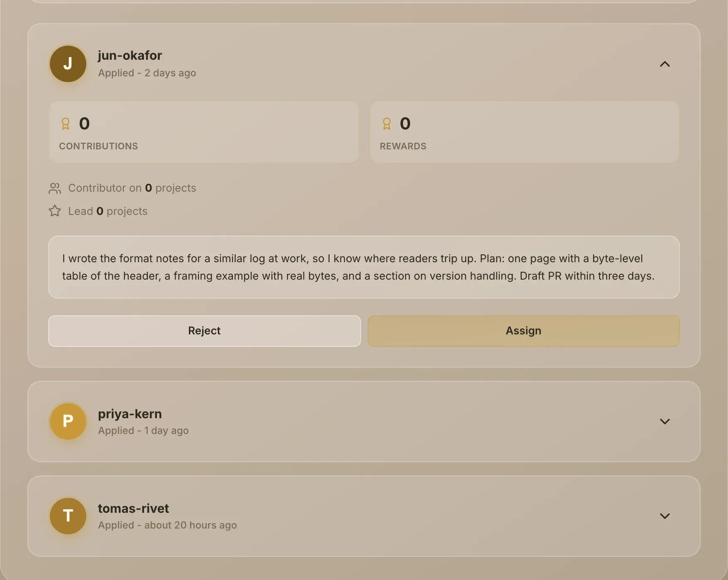The width and height of the screenshot is (728, 580).
Task: Collapse jun-okafor's application card
Action: tap(664, 64)
